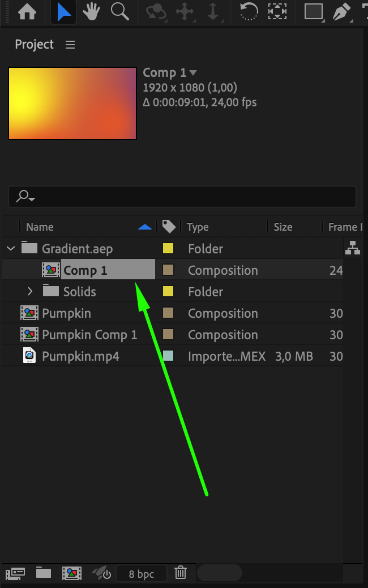Select the Zoom magnifier tool
The image size is (368, 588).
tap(119, 12)
